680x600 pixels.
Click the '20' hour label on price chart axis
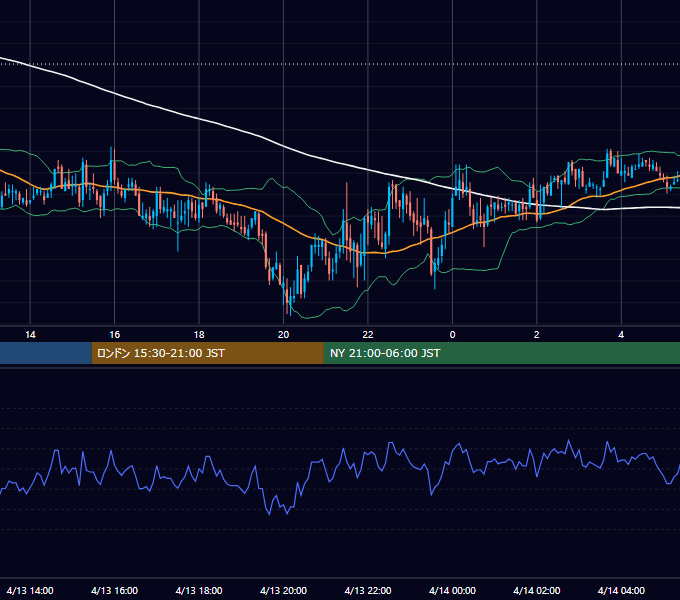(283, 335)
